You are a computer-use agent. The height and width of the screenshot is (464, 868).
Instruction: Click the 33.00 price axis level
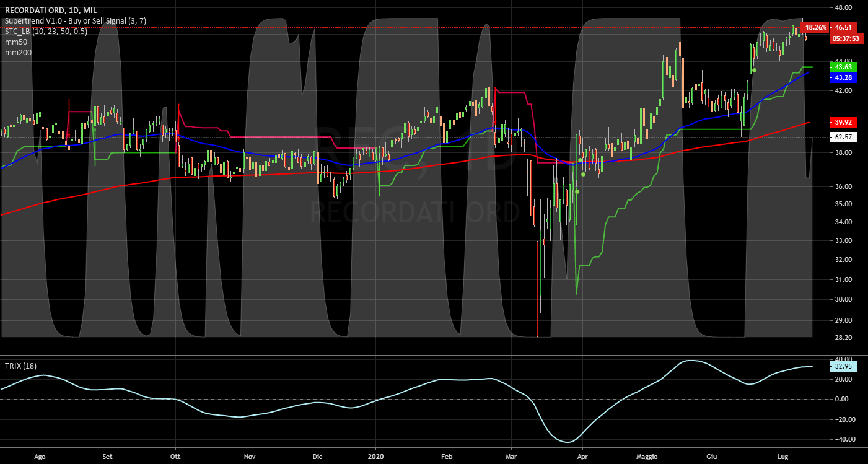(x=843, y=240)
